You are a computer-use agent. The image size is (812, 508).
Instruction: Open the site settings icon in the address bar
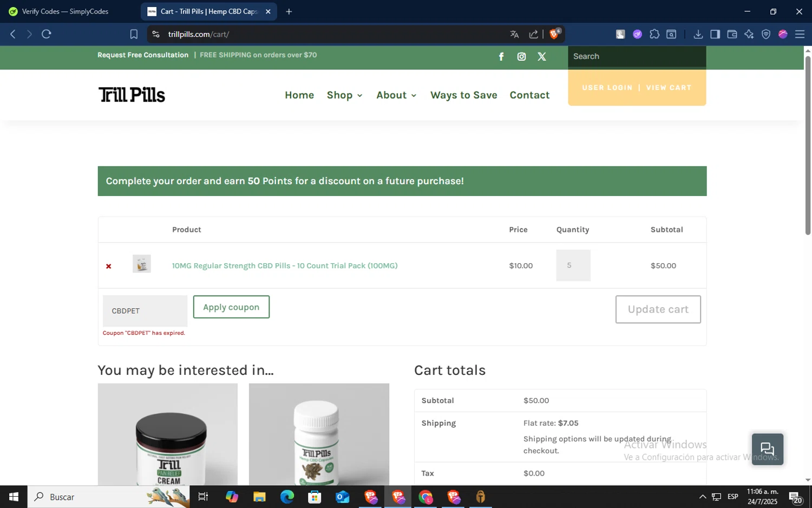[156, 34]
